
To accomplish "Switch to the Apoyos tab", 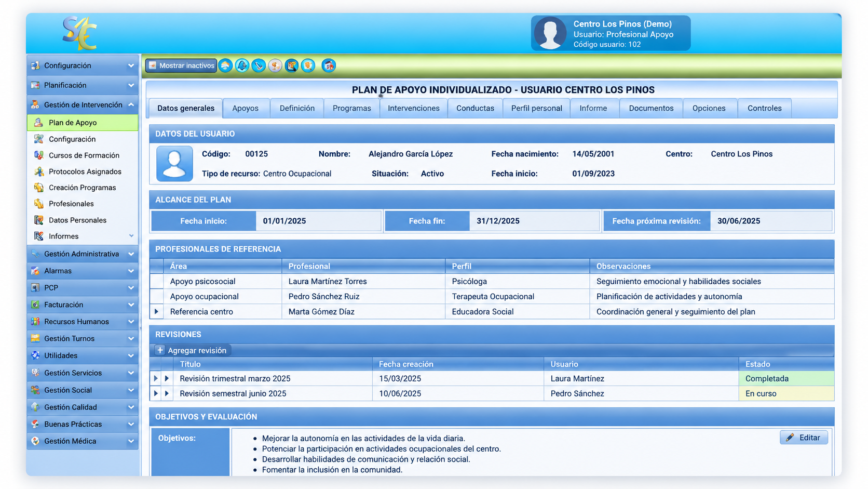I will point(246,108).
